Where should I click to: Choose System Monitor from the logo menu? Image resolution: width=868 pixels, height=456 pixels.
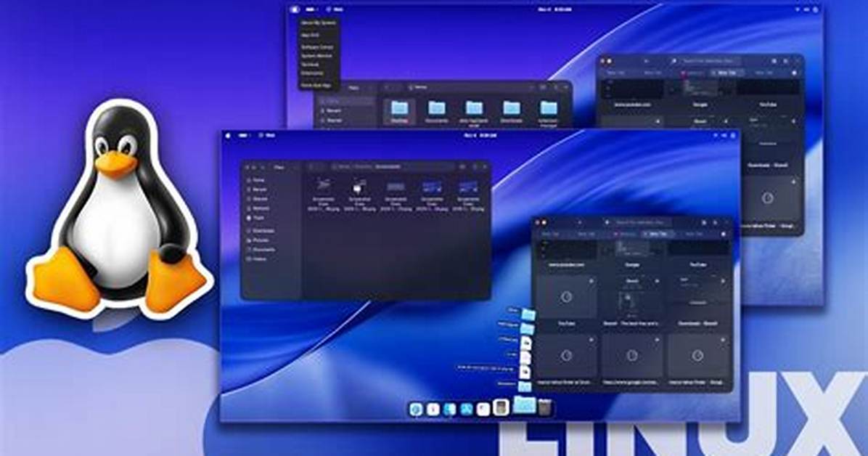pyautogui.click(x=316, y=55)
